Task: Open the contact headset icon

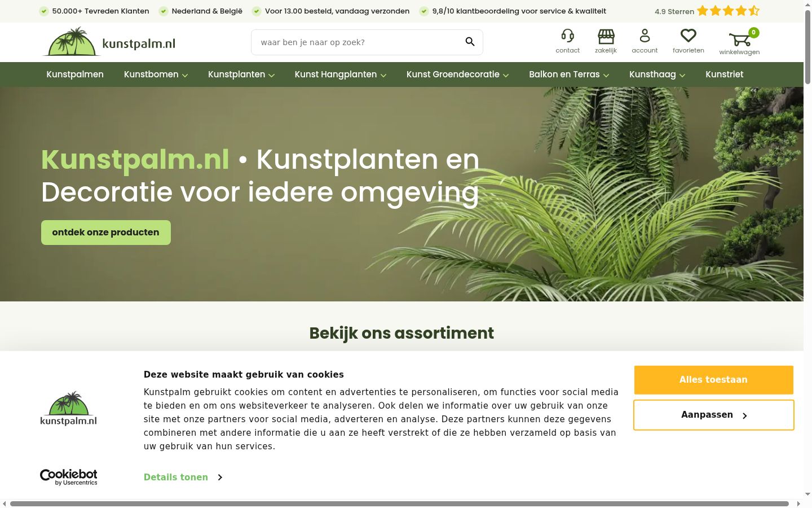Action: (567, 36)
